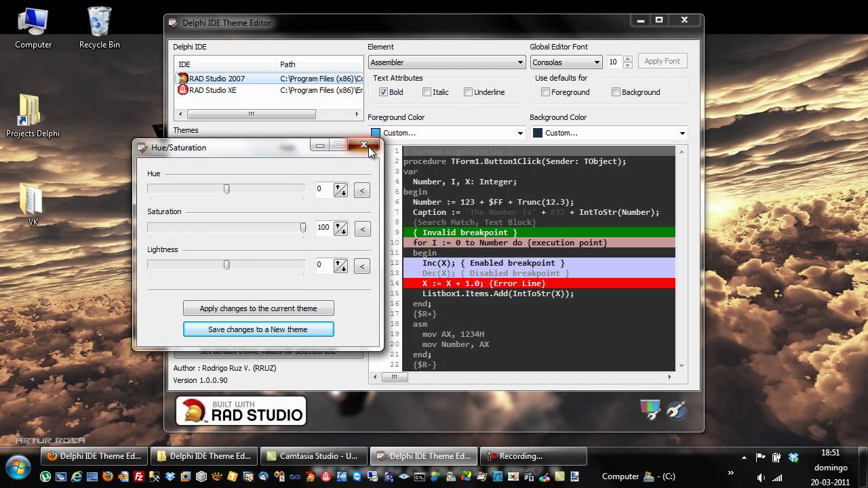Click the dark background color swatch

538,133
